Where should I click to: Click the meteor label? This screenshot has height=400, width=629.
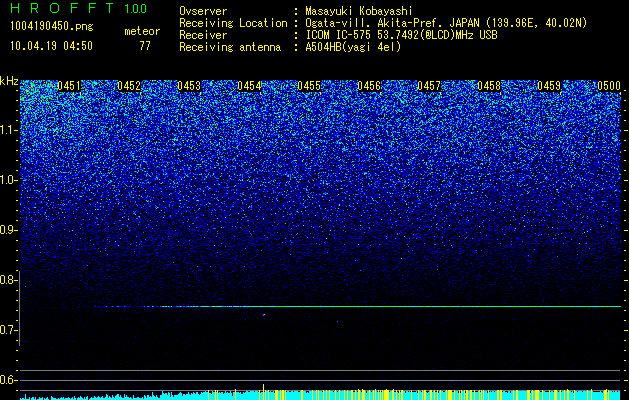[142, 31]
